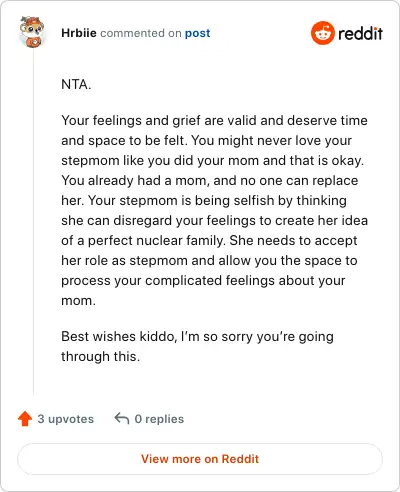Click the lone "mom." paragraph ending line
This screenshot has width=400, height=492.
pos(78,301)
